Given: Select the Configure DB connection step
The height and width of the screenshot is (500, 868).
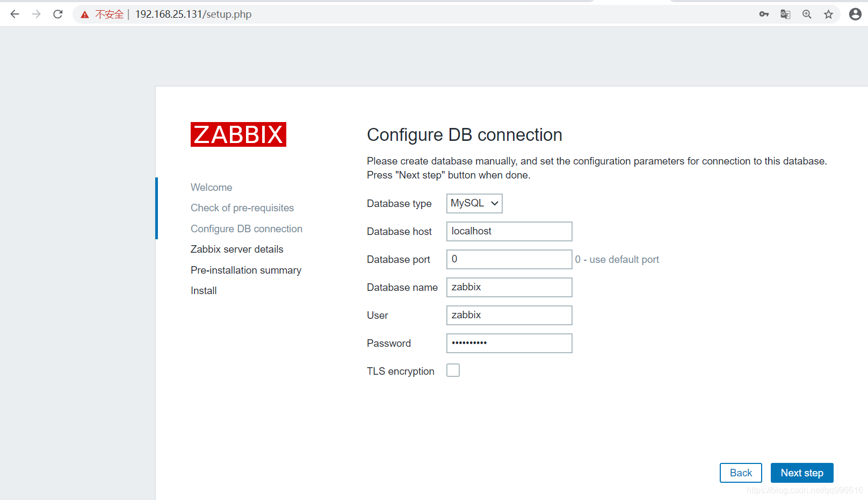Looking at the screenshot, I should [247, 228].
